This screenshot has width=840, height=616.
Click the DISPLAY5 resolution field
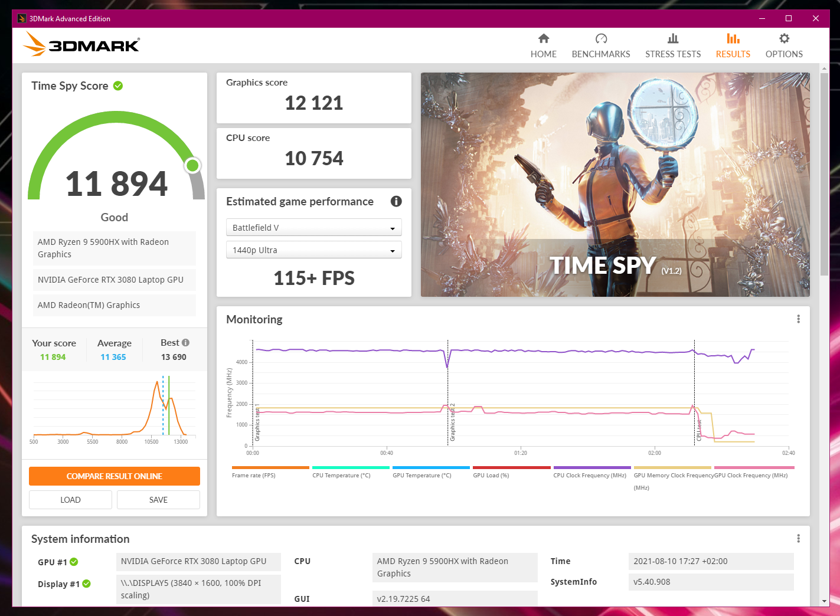tap(198, 589)
